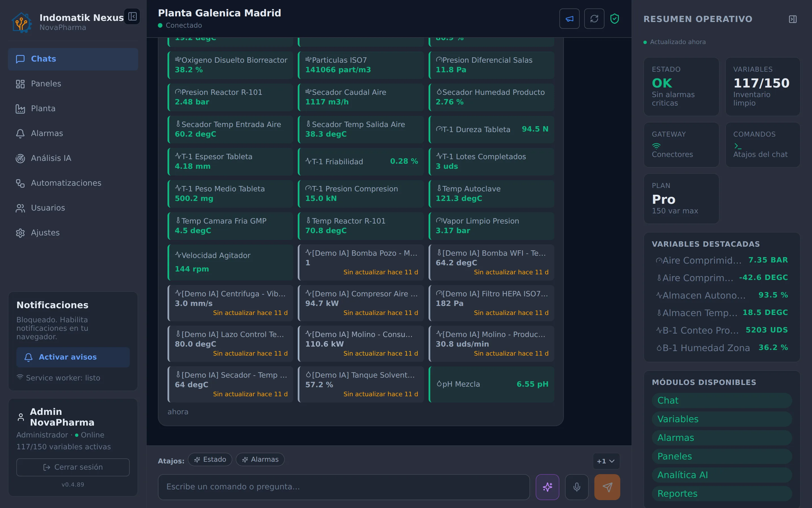This screenshot has height=508, width=812.
Task: Select the T-1 Dureza Tableta card
Action: tap(491, 130)
